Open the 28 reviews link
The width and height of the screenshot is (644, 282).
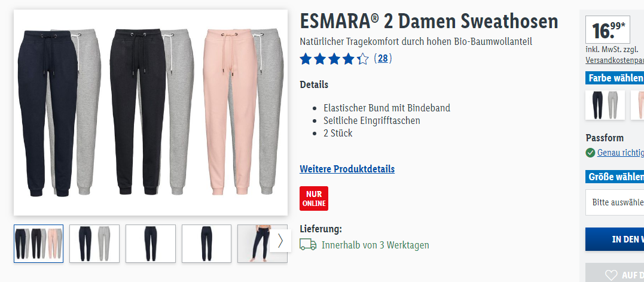tap(382, 59)
